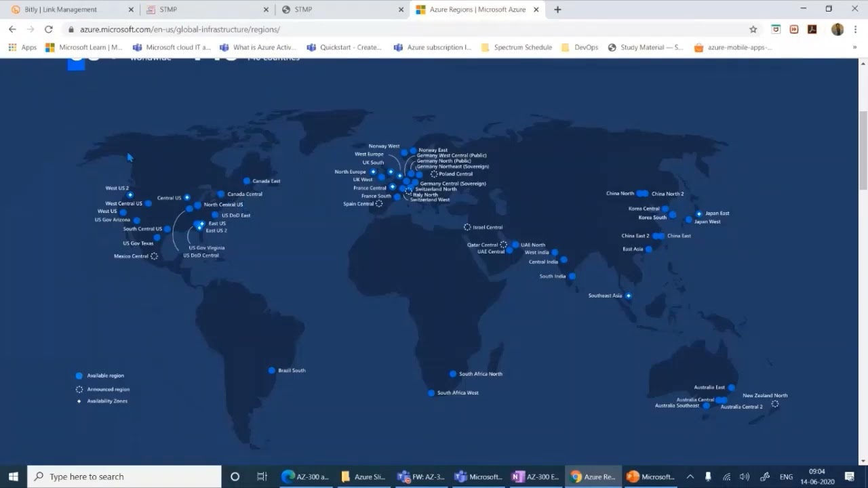
Task: Open the Spectrum Schedule bookmark folder
Action: tap(517, 47)
